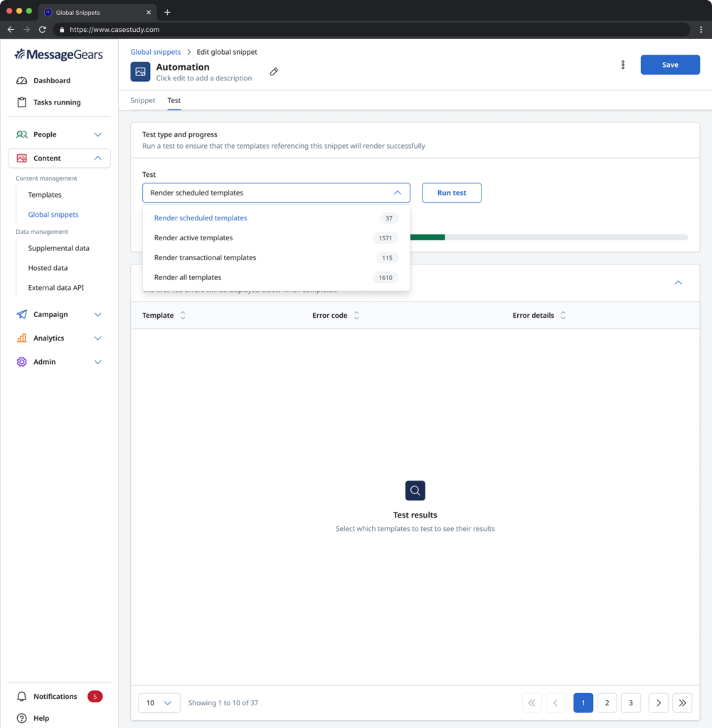Click the Help question mark icon
Screen dimensions: 712x728
[x=21, y=718]
